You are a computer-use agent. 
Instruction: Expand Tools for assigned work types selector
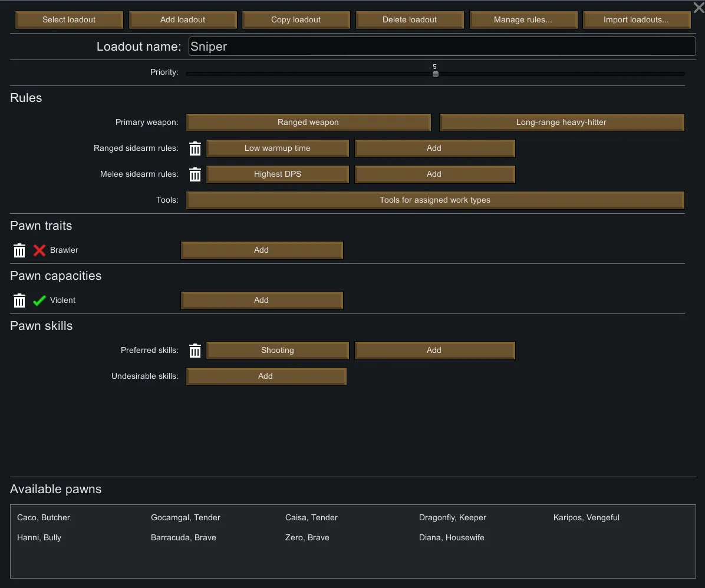435,200
